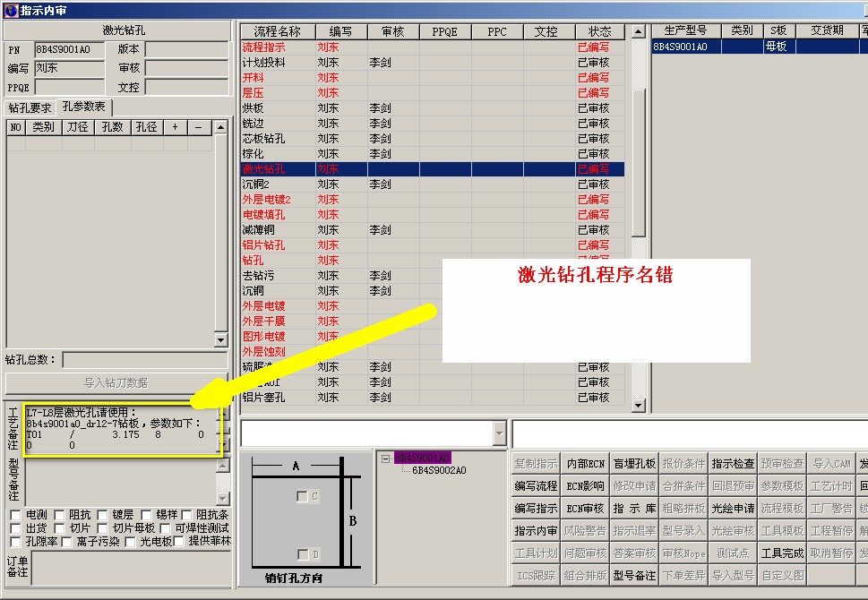This screenshot has height=600, width=868.
Task: Select the 流程指示 process row
Action: [433, 47]
